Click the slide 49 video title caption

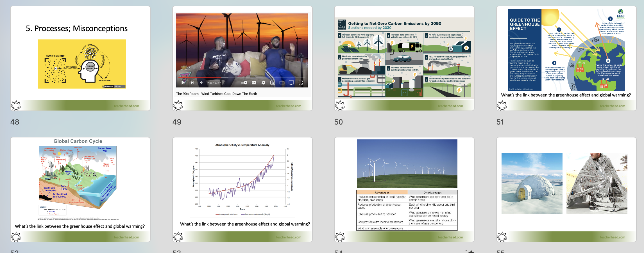pos(216,94)
